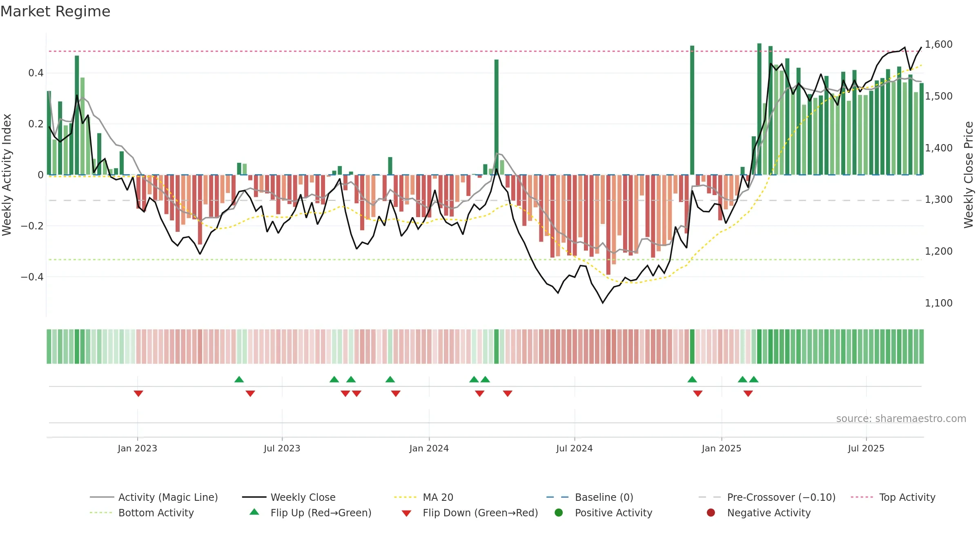Click the tall green bar spike before Jul 2024
Image resolution: width=980 pixels, height=551 pixels.
pos(497,117)
